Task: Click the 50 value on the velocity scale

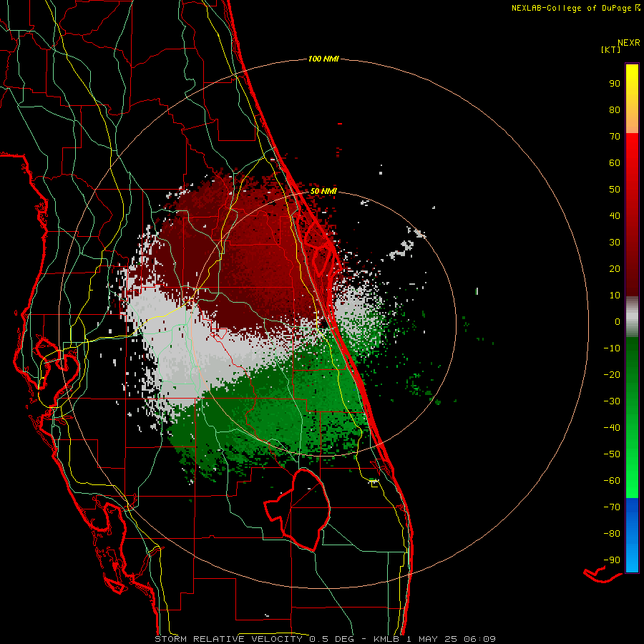Action: [x=615, y=190]
